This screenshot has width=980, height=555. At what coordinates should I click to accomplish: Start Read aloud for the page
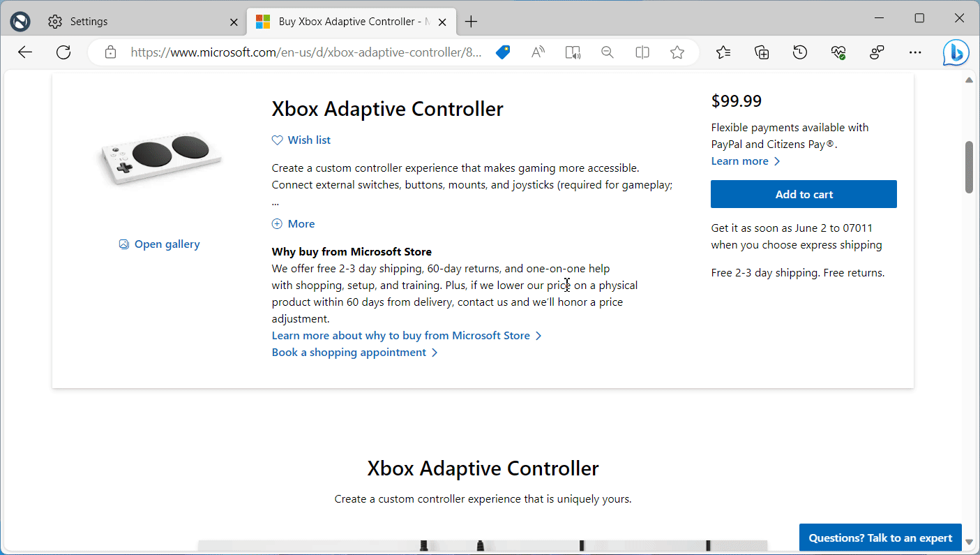pyautogui.click(x=538, y=52)
